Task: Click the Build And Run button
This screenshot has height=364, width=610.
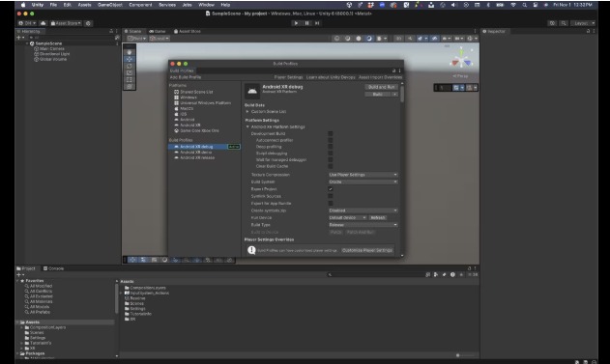Action: pos(381,87)
